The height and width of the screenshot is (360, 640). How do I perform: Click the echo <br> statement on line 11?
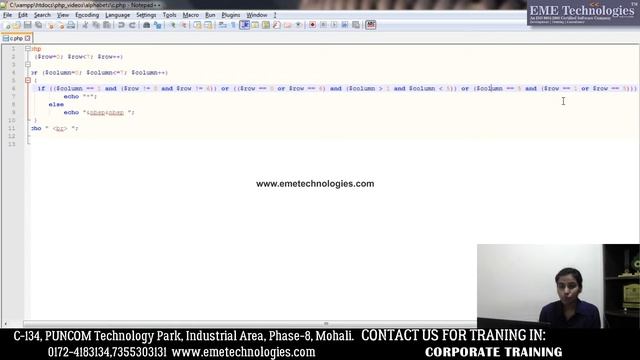pyautogui.click(x=55, y=129)
